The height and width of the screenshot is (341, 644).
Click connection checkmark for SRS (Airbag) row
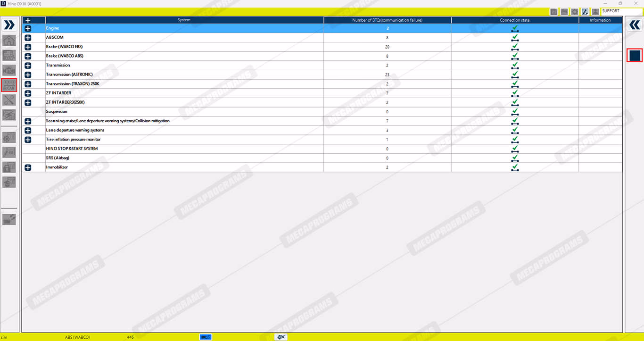[x=515, y=158]
